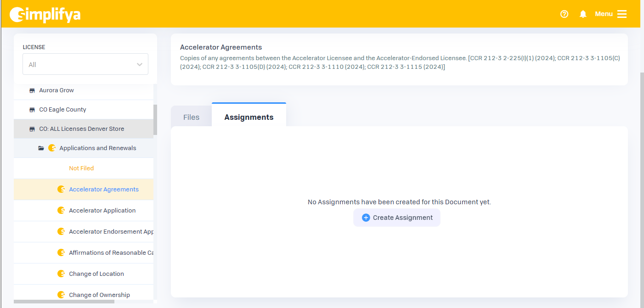Click the sidebar vertical scrollbar thumb
The width and height of the screenshot is (644, 308).
(155, 119)
